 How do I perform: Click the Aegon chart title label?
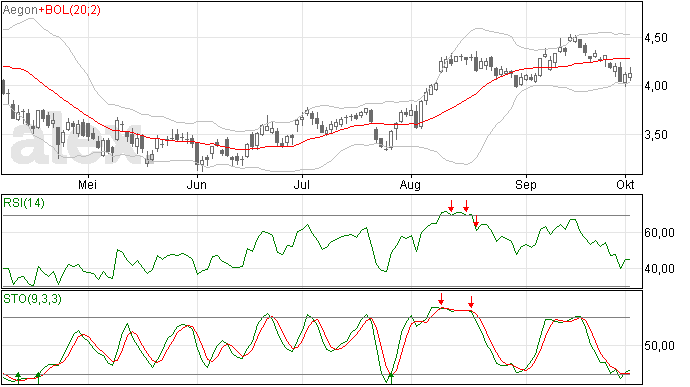tap(20, 10)
